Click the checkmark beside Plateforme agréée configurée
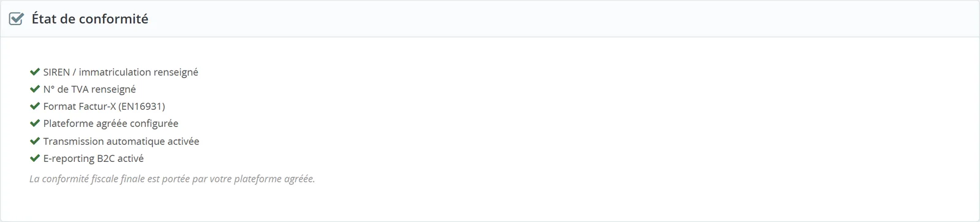 [35, 123]
